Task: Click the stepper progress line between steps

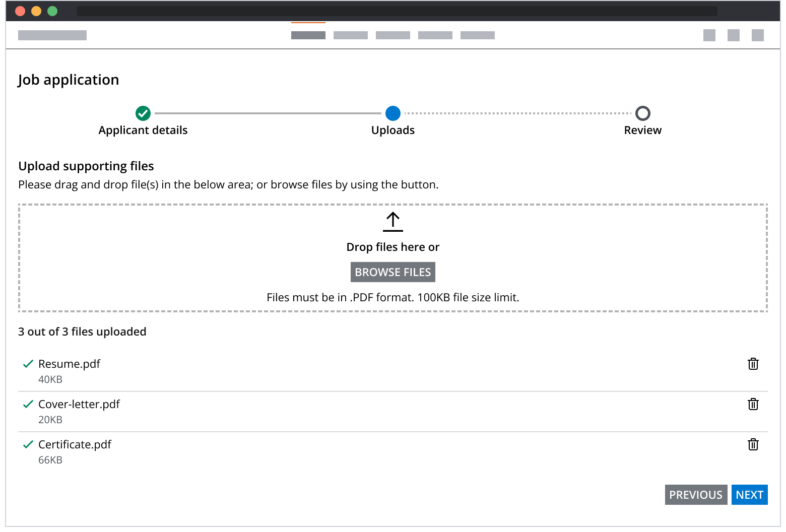Action: tap(267, 113)
